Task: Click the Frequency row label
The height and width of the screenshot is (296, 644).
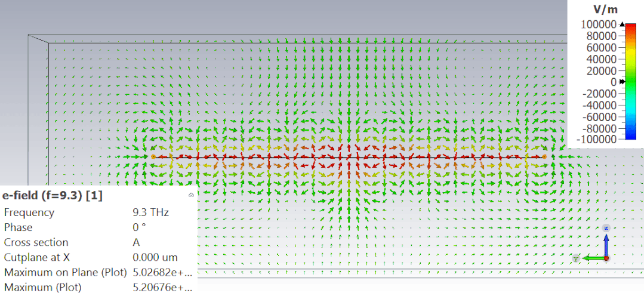Action: pyautogui.click(x=29, y=212)
